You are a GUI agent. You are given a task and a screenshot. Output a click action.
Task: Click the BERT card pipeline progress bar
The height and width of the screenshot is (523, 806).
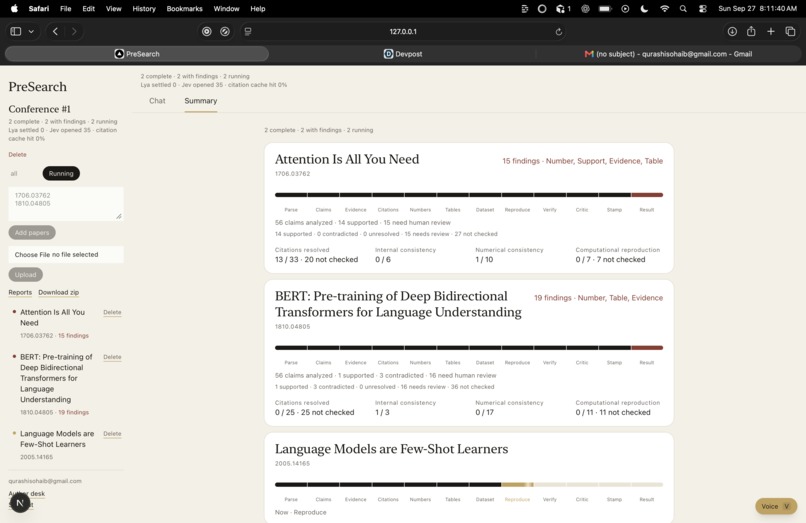(x=469, y=348)
